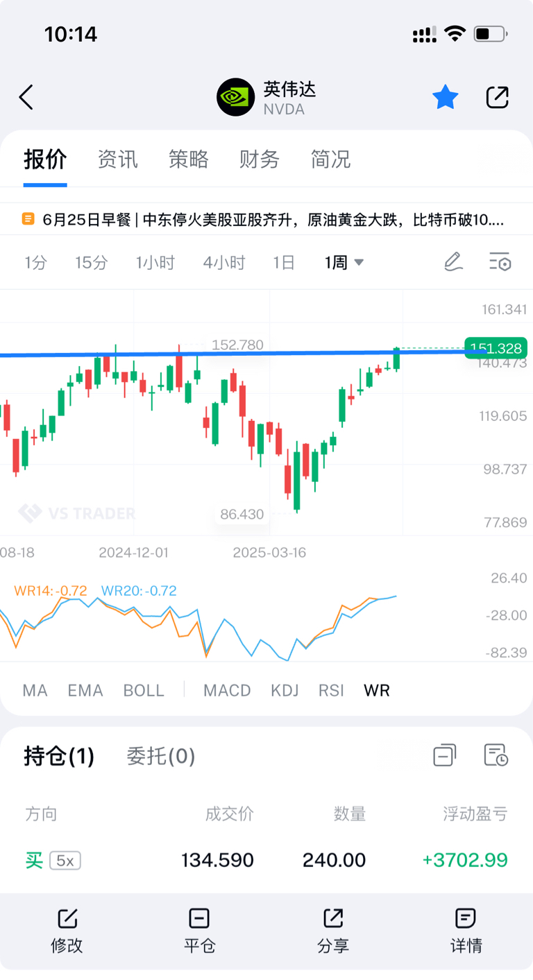533x980 pixels.
Task: Select the 1分 timeframe
Action: point(36,263)
